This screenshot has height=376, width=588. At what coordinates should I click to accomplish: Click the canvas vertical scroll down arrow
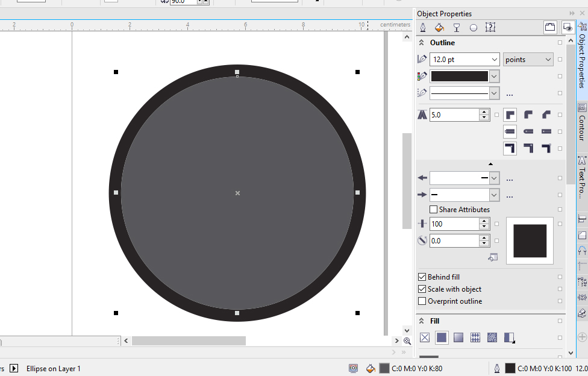point(407,331)
